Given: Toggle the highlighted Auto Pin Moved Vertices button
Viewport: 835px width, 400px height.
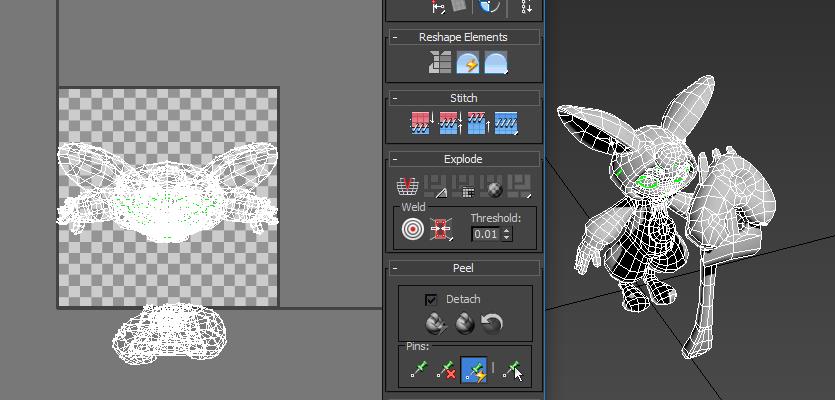Looking at the screenshot, I should click(474, 371).
